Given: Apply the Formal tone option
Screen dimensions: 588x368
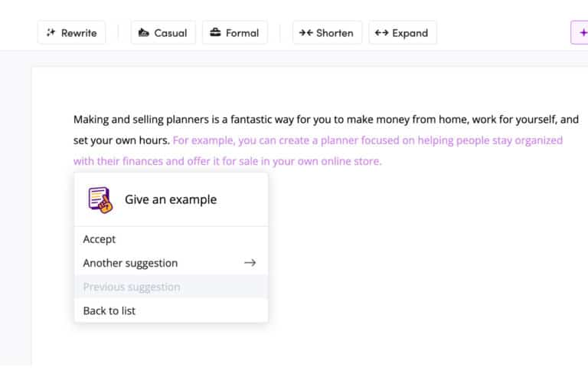Looking at the screenshot, I should [x=235, y=33].
